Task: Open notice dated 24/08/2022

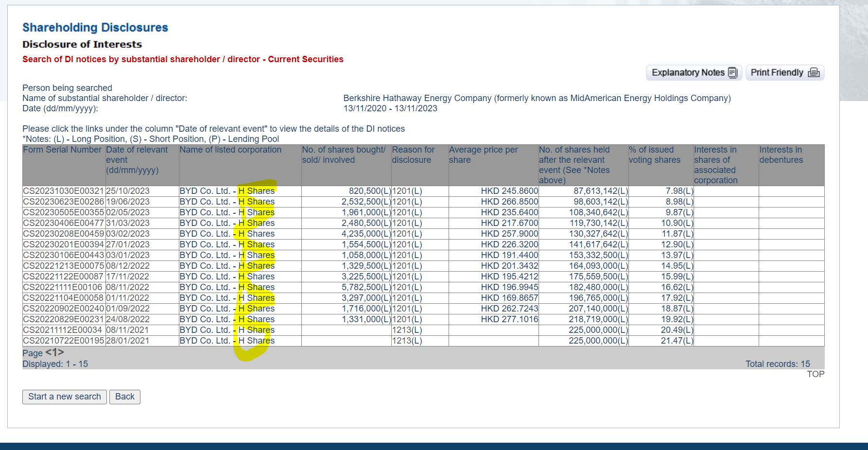Action: point(128,319)
